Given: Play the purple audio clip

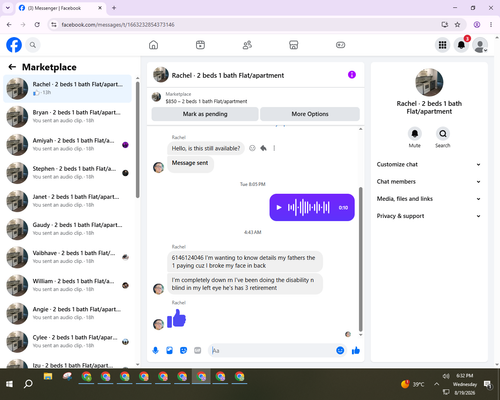Looking at the screenshot, I should pos(279,207).
